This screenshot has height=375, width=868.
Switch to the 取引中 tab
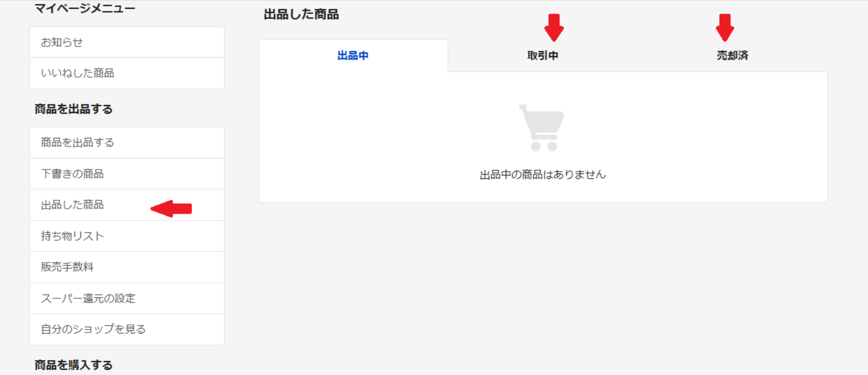point(542,55)
